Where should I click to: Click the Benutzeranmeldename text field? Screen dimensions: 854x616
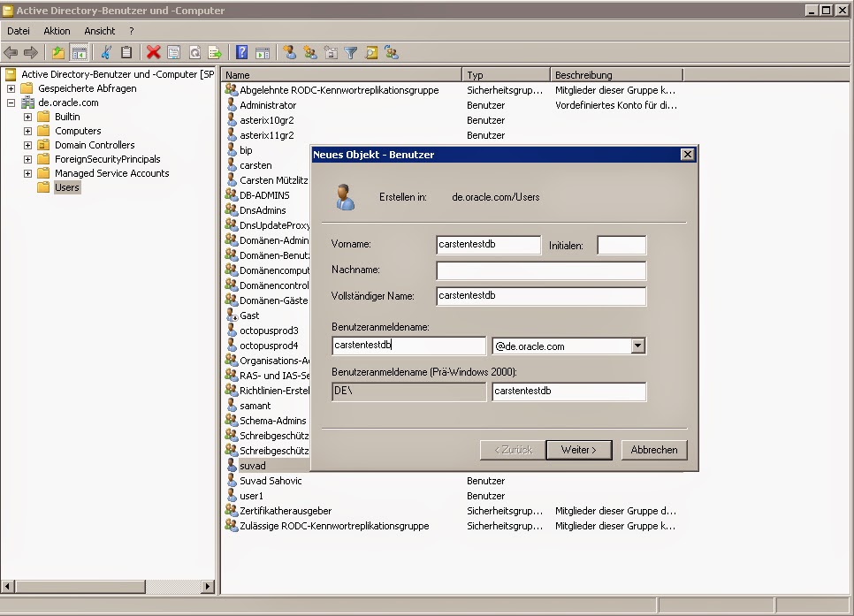pyautogui.click(x=408, y=346)
